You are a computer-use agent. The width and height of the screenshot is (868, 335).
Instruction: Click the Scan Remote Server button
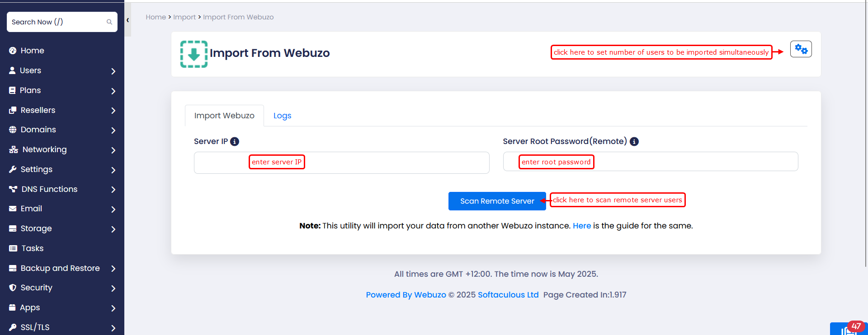497,201
